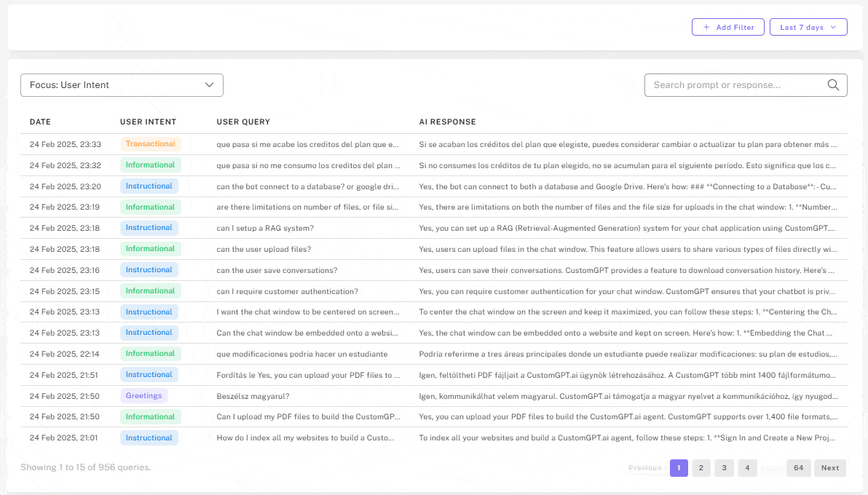This screenshot has width=868, height=495.
Task: Go to page 3 of queries
Action: (x=724, y=468)
